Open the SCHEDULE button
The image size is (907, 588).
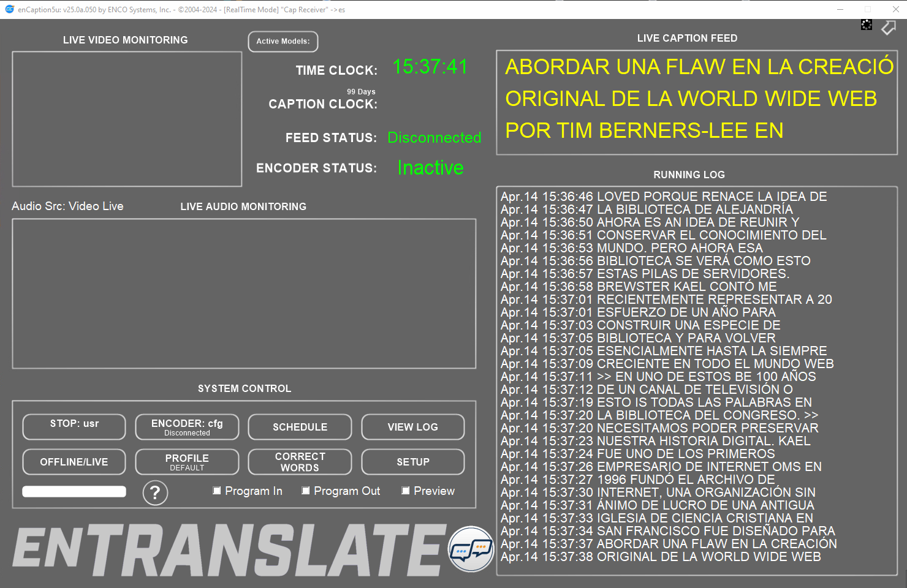pos(300,427)
